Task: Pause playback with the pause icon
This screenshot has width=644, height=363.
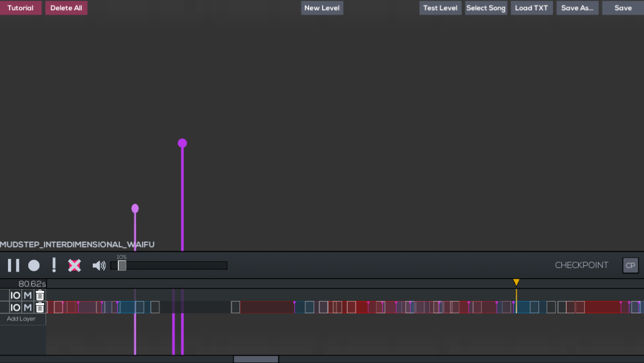Action: pyautogui.click(x=13, y=265)
